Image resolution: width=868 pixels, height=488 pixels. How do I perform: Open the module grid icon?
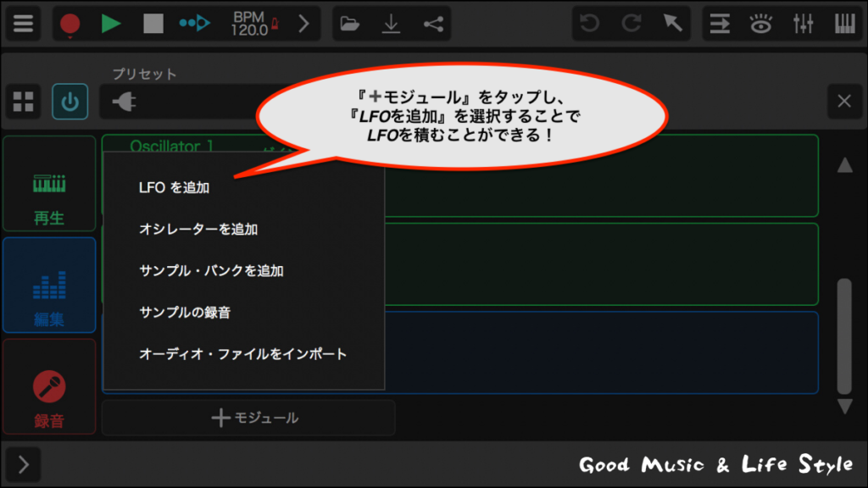(23, 102)
